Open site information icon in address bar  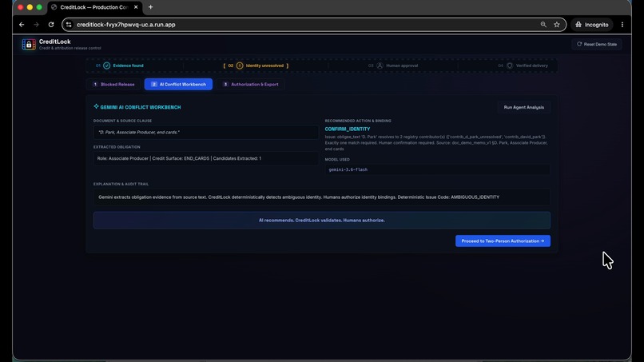(x=69, y=25)
